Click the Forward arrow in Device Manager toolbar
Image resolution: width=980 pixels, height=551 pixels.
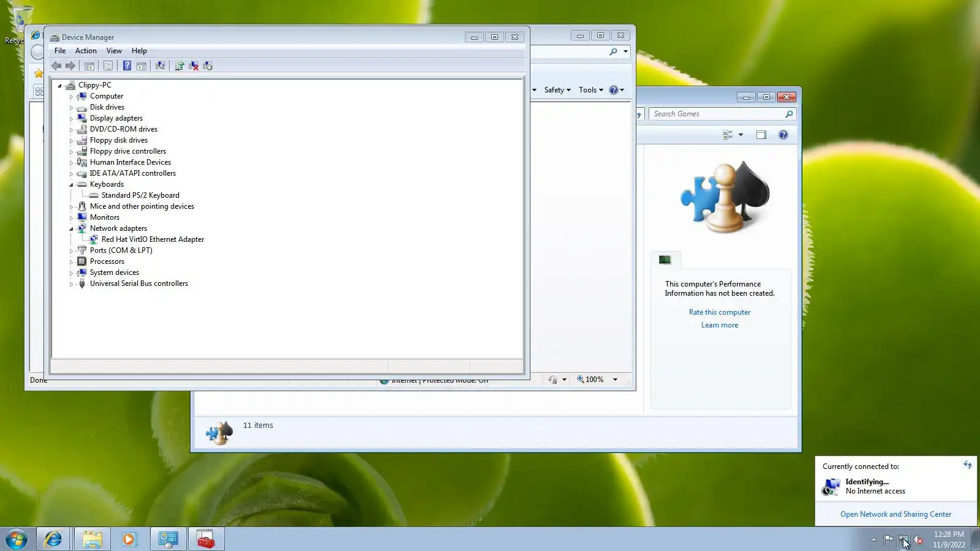point(70,66)
